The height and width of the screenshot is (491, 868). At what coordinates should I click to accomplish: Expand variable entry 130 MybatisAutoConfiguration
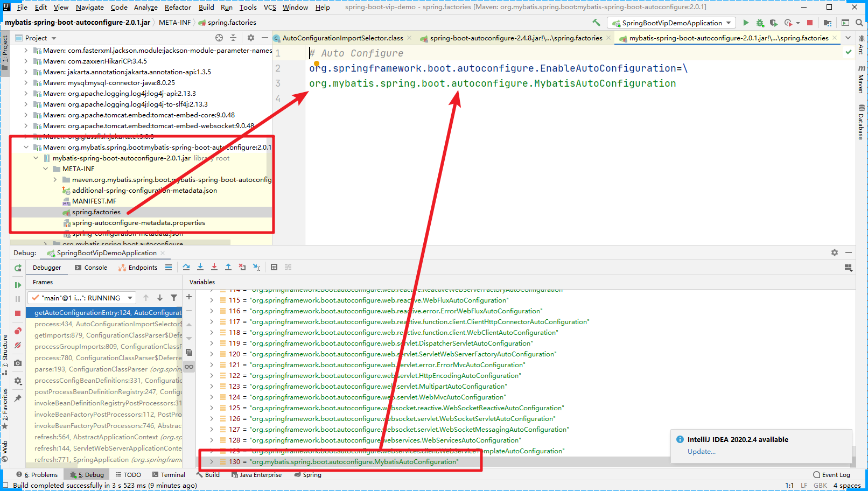(211, 462)
